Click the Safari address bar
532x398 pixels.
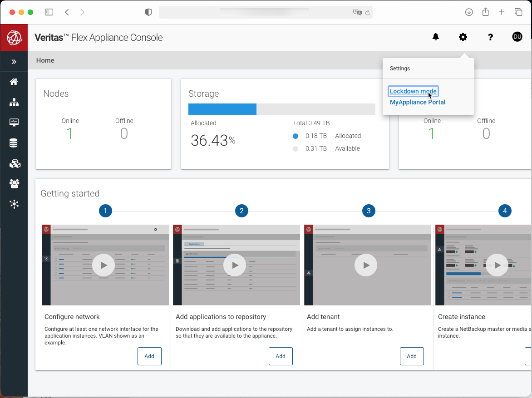click(266, 12)
